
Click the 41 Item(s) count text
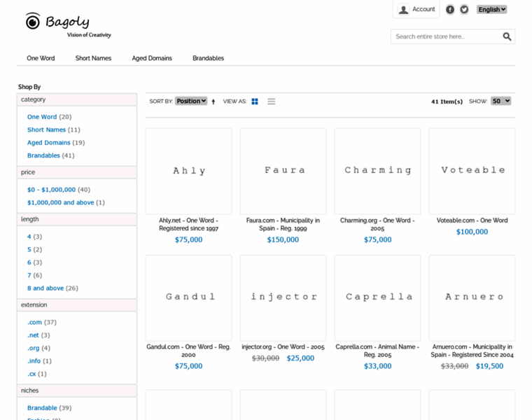pyautogui.click(x=447, y=101)
